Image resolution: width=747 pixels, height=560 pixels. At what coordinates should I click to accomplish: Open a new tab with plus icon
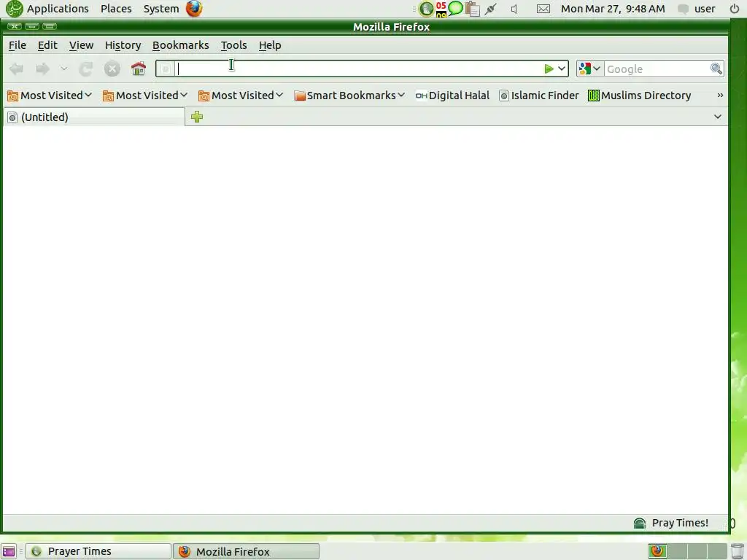pos(197,117)
